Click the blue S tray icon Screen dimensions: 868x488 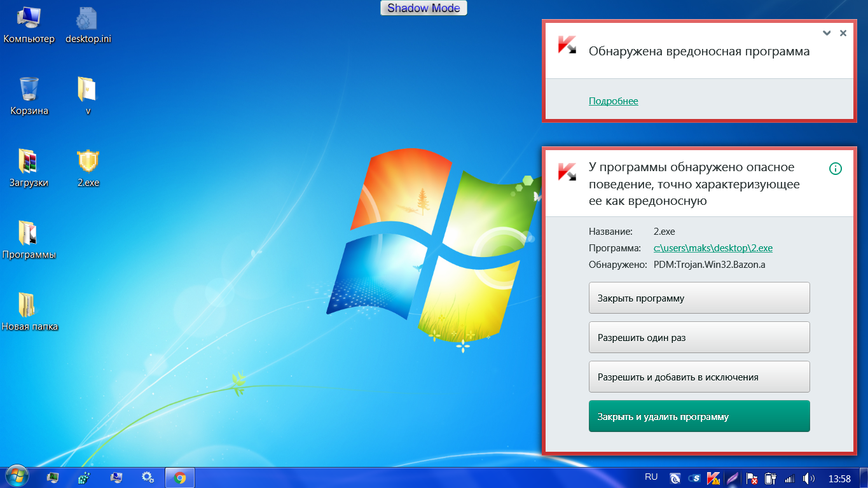(x=695, y=478)
